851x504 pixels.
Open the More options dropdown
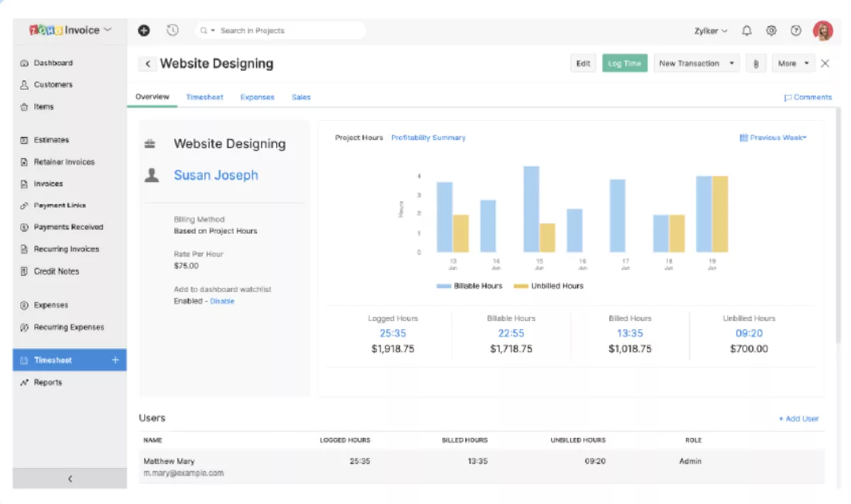click(793, 64)
